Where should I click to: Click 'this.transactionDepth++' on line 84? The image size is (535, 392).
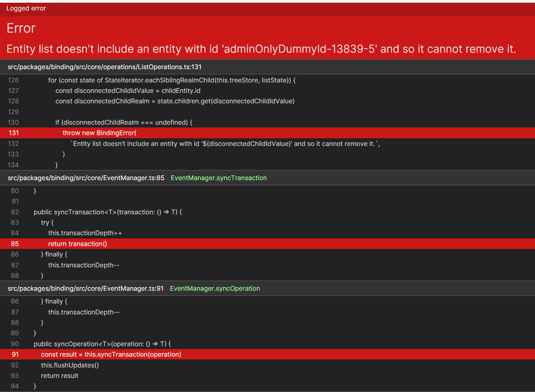pyautogui.click(x=85, y=233)
